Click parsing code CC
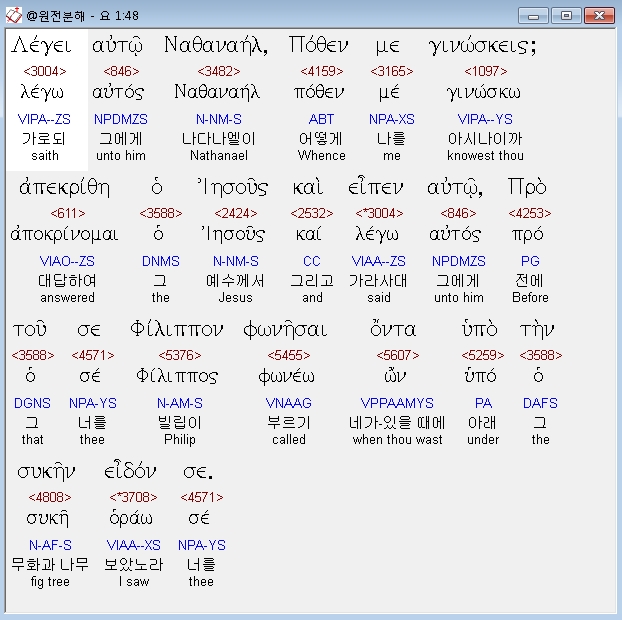This screenshot has width=622, height=620. [x=311, y=261]
